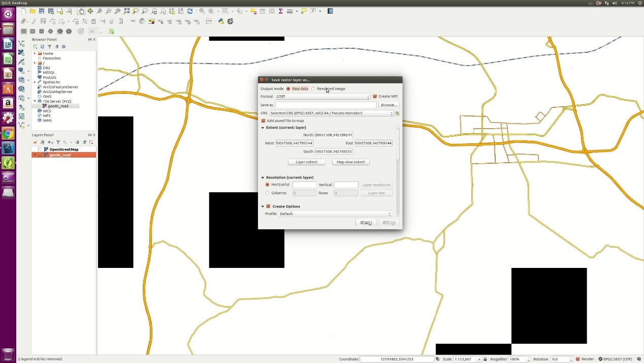Click the Browser Panel filter icon
This screenshot has height=363, width=644.
click(x=49, y=47)
